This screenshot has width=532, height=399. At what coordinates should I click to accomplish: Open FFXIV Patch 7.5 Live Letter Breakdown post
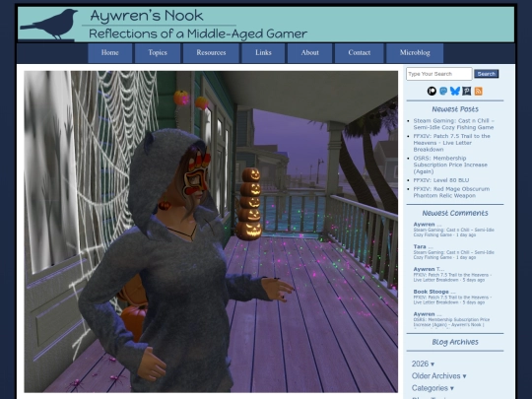pos(451,143)
